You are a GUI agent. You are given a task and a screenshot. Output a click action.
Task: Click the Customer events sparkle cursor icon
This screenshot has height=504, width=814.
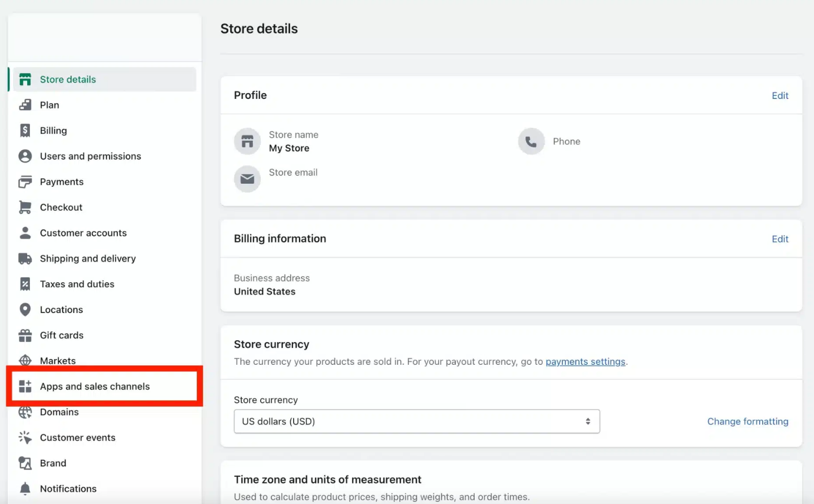pyautogui.click(x=25, y=438)
